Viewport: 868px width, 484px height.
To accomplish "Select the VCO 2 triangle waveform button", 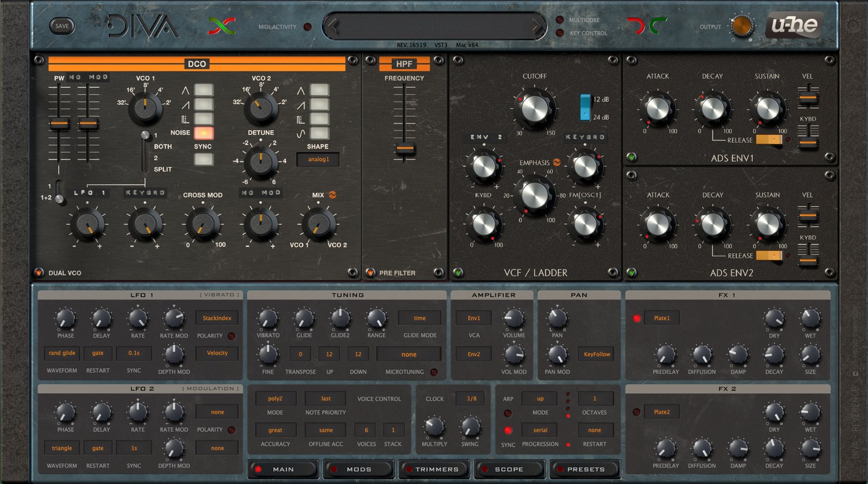I will pos(319,90).
